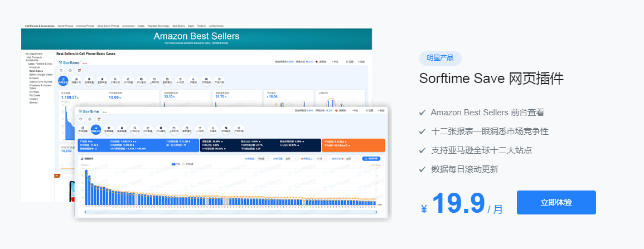Select Dry Bags category

point(35,92)
